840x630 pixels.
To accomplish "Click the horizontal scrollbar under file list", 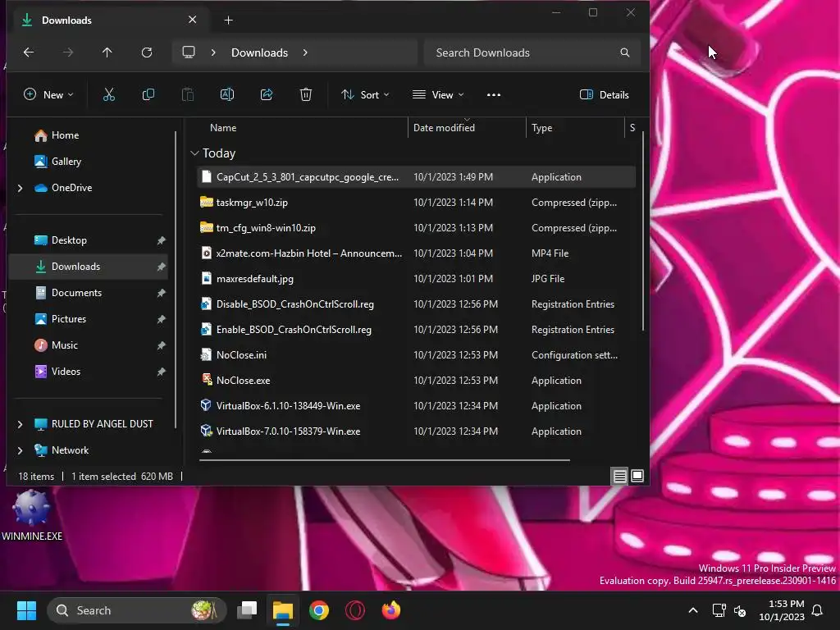I will (x=384, y=459).
